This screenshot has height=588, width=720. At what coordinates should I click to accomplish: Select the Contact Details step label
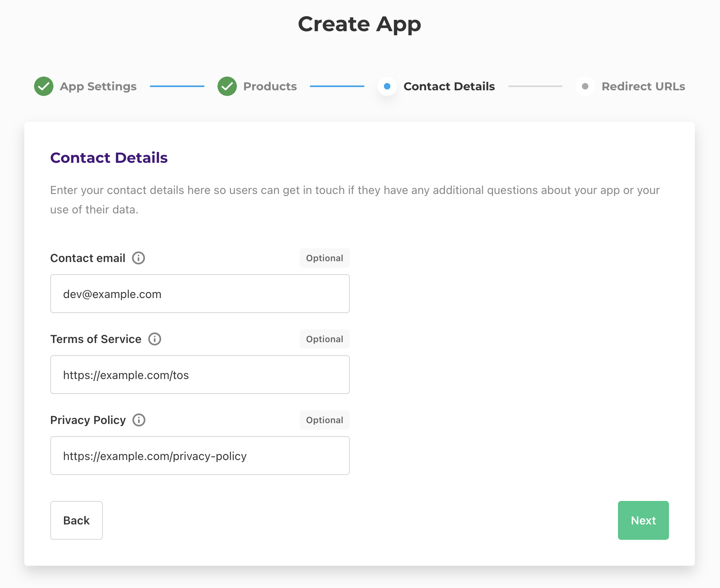click(449, 86)
